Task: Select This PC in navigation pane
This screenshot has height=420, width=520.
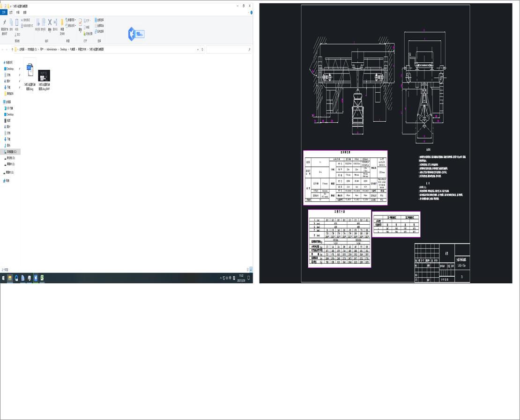Action: tap(7, 102)
